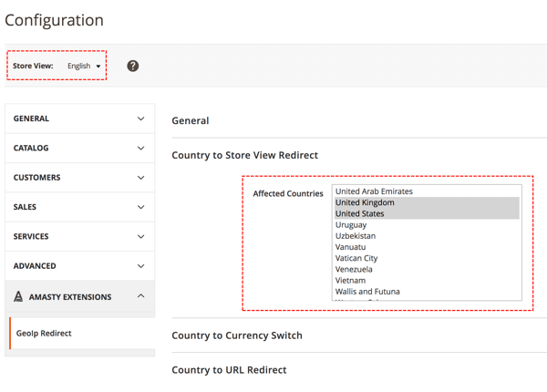Select United Kingdom in Affected Countries
Screen dimensions: 547x392
pyautogui.click(x=365, y=202)
